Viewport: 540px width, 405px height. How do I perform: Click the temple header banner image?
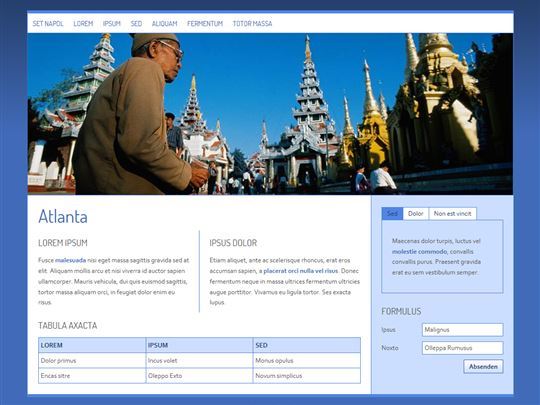click(x=270, y=114)
